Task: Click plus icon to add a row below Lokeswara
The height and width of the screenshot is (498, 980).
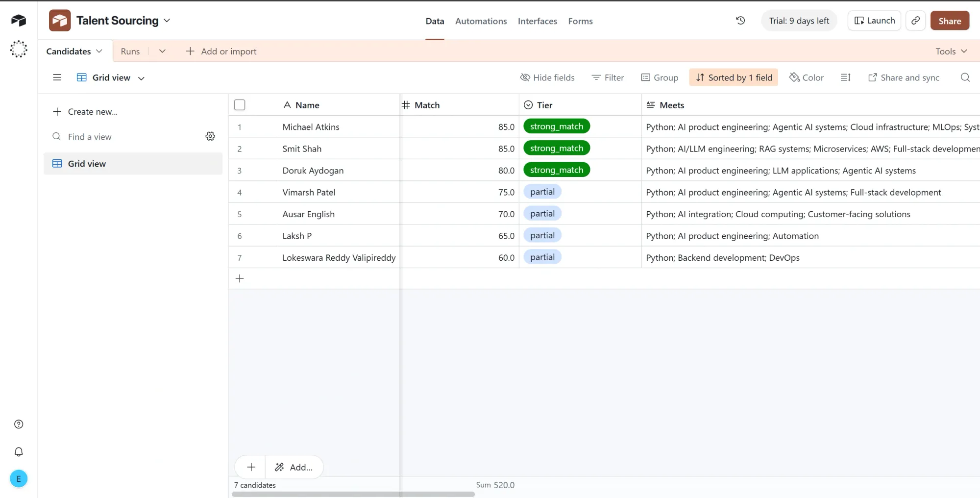Action: (240, 278)
